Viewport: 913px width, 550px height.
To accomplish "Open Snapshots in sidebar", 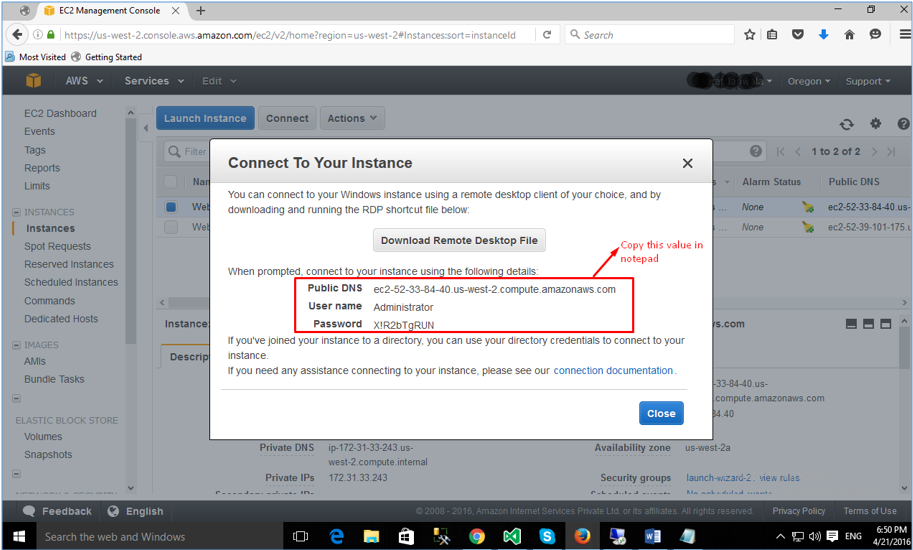I will [x=48, y=455].
